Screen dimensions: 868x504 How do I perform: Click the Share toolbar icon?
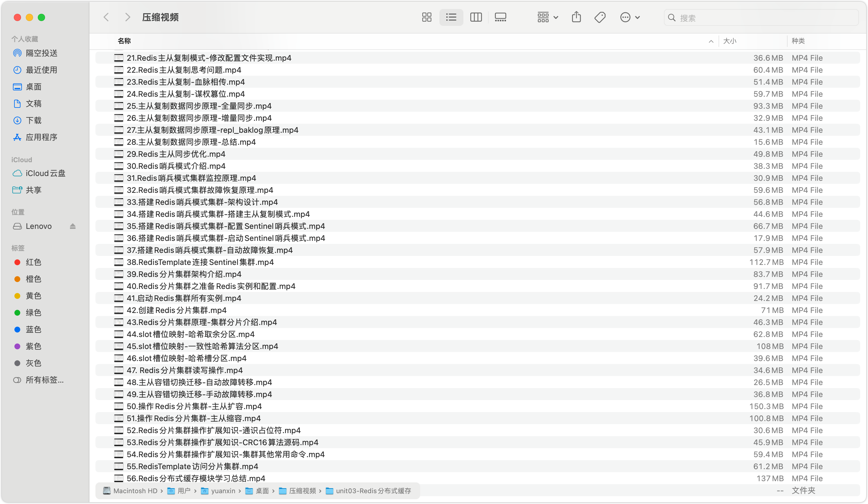point(576,17)
